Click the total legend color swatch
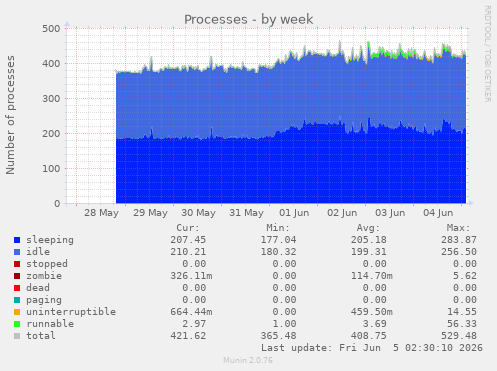The width and height of the screenshot is (497, 371). [17, 336]
